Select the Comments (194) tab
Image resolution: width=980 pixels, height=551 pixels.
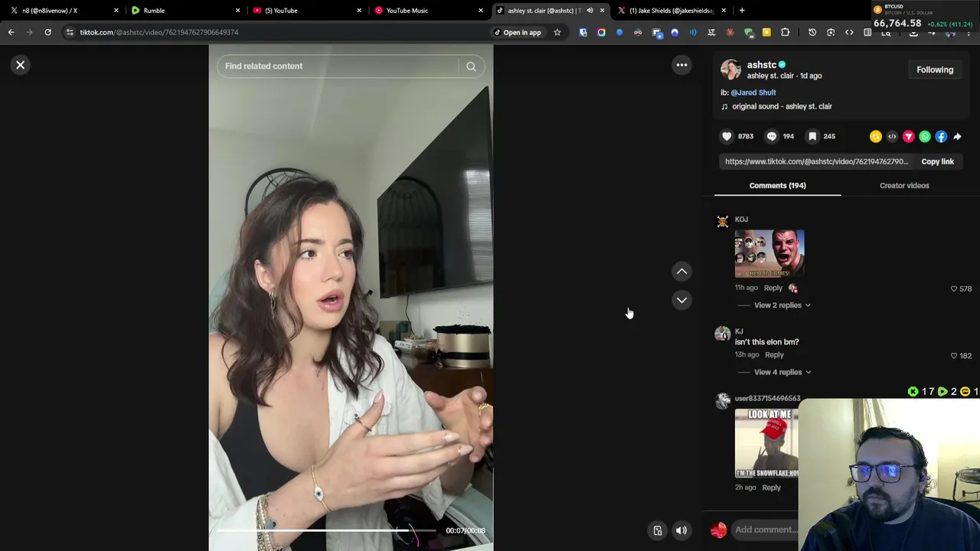click(777, 185)
